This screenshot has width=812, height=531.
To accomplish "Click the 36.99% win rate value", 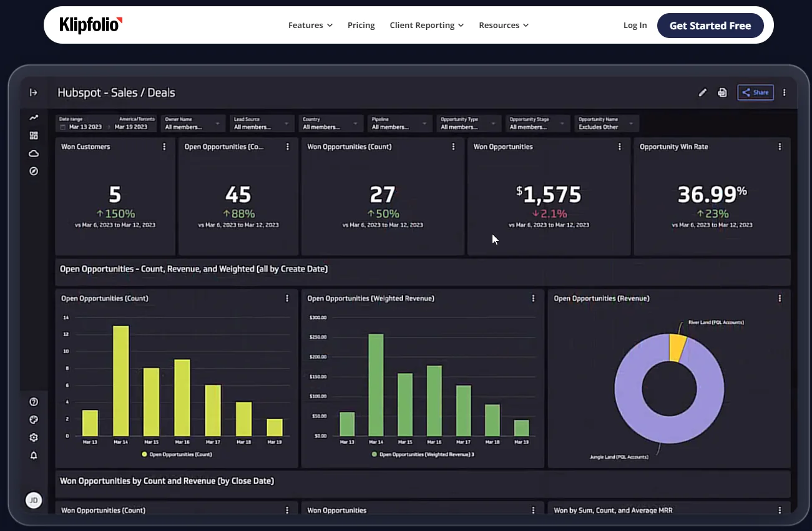I will point(712,195).
